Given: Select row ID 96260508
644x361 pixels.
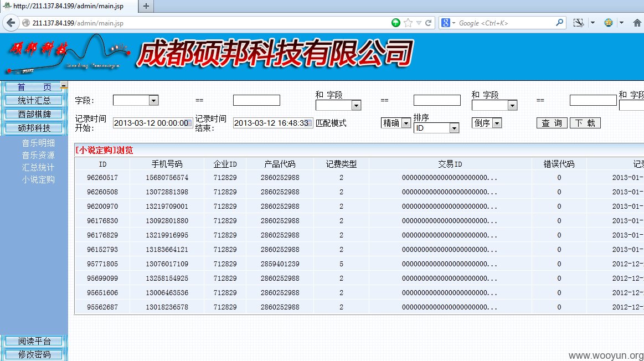Looking at the screenshot, I should click(x=102, y=192).
